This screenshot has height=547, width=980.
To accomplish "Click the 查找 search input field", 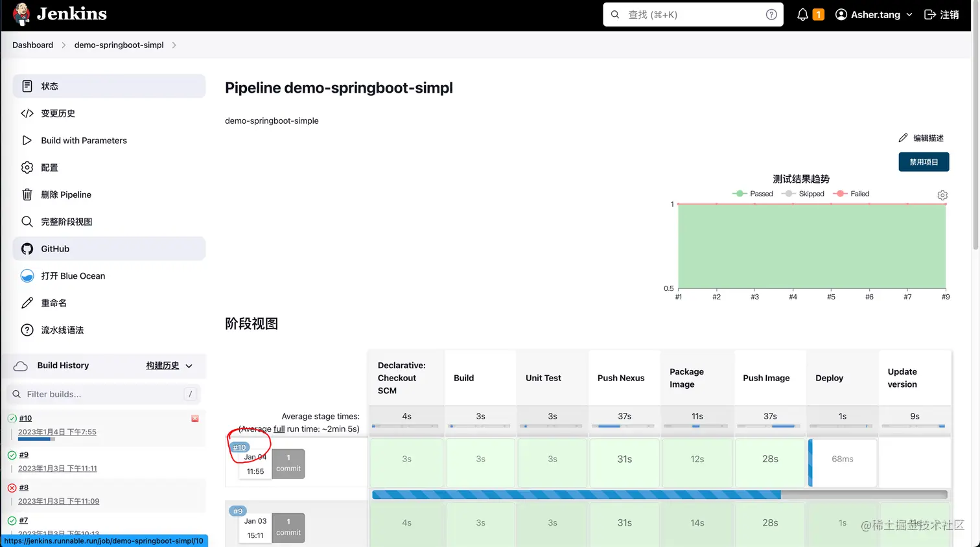I will point(693,14).
